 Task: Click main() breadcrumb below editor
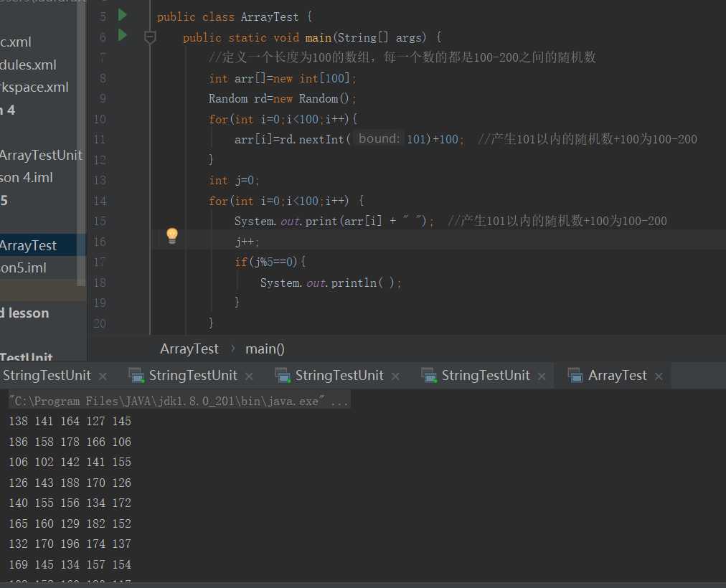click(265, 348)
